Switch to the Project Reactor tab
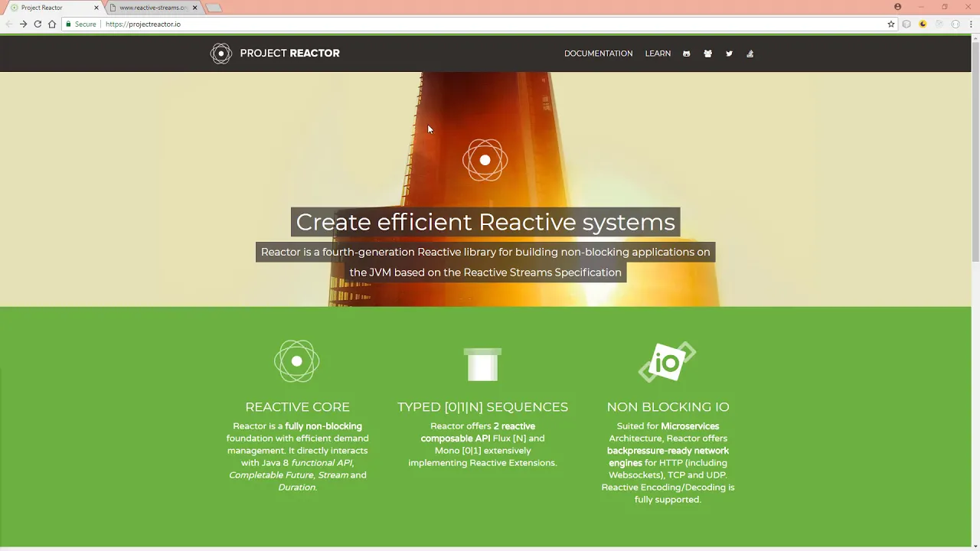The width and height of the screenshot is (980, 551). pyautogui.click(x=52, y=8)
